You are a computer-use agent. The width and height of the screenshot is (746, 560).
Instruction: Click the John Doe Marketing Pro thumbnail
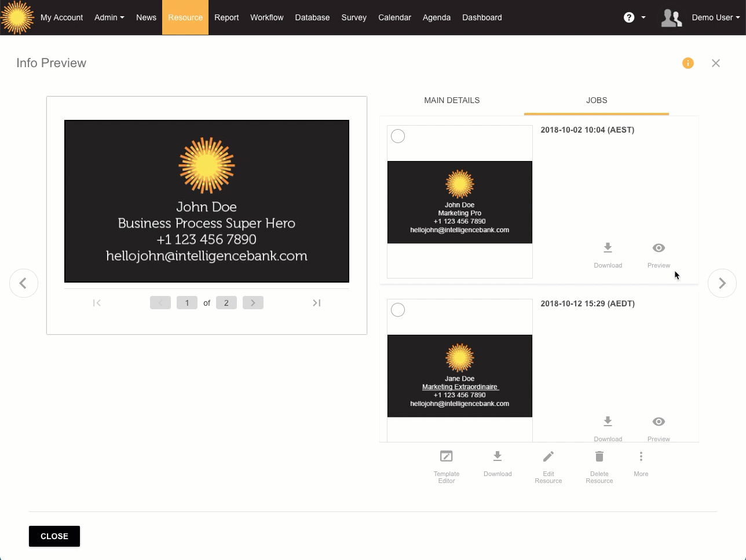click(x=460, y=202)
